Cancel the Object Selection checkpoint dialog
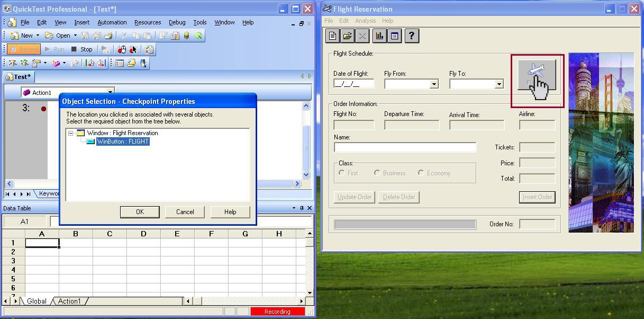 tap(185, 211)
